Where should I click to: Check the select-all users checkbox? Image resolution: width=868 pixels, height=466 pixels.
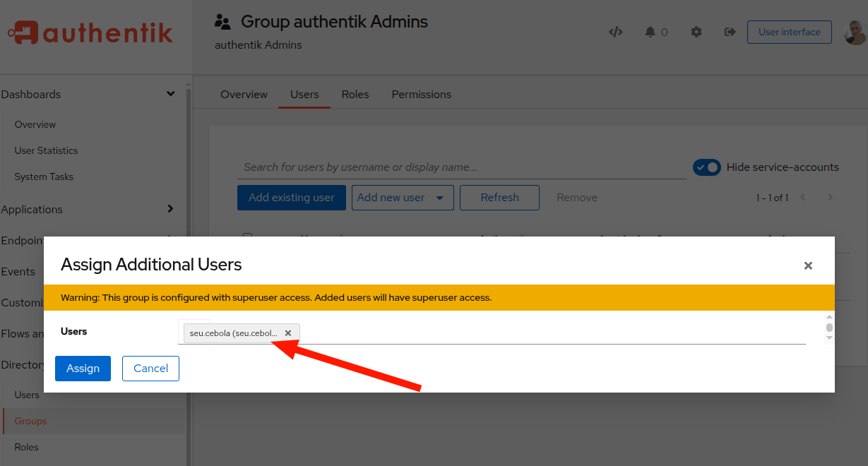coord(247,239)
